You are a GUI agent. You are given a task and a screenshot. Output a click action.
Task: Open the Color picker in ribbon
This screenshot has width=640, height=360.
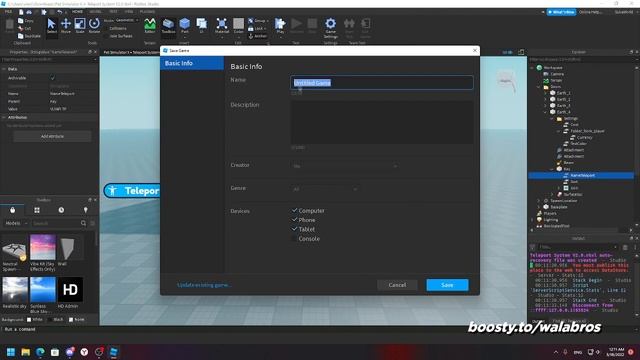(x=238, y=25)
